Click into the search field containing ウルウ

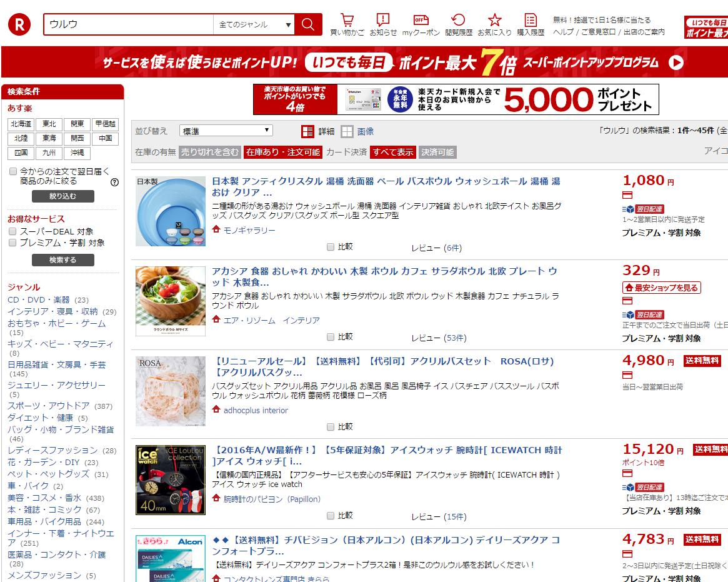129,24
